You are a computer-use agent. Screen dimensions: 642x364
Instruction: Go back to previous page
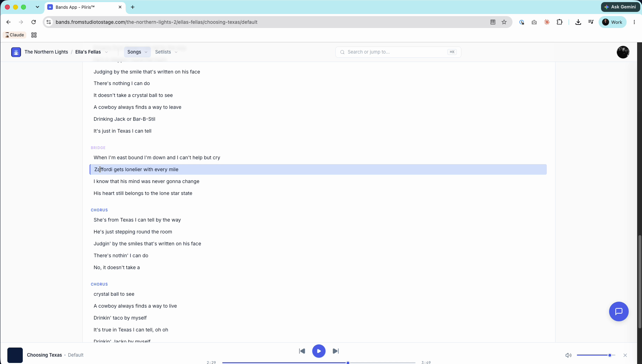[8, 22]
